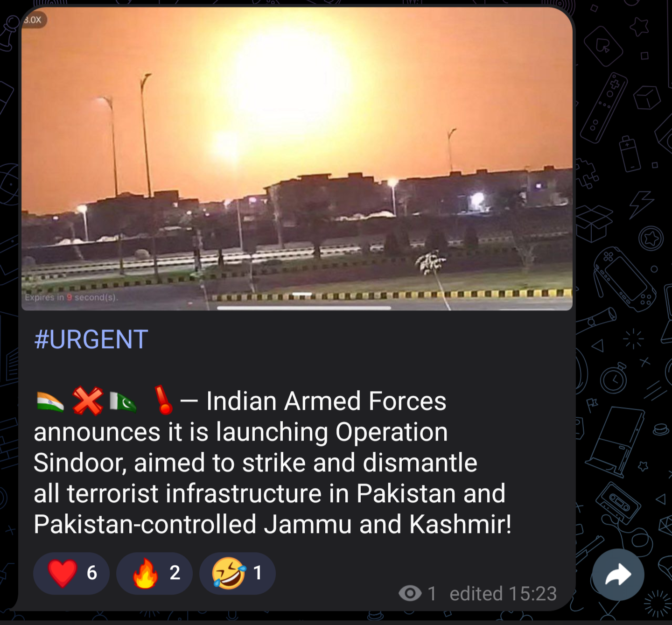Click the India flag emoji
This screenshot has width=672, height=625.
tap(50, 402)
